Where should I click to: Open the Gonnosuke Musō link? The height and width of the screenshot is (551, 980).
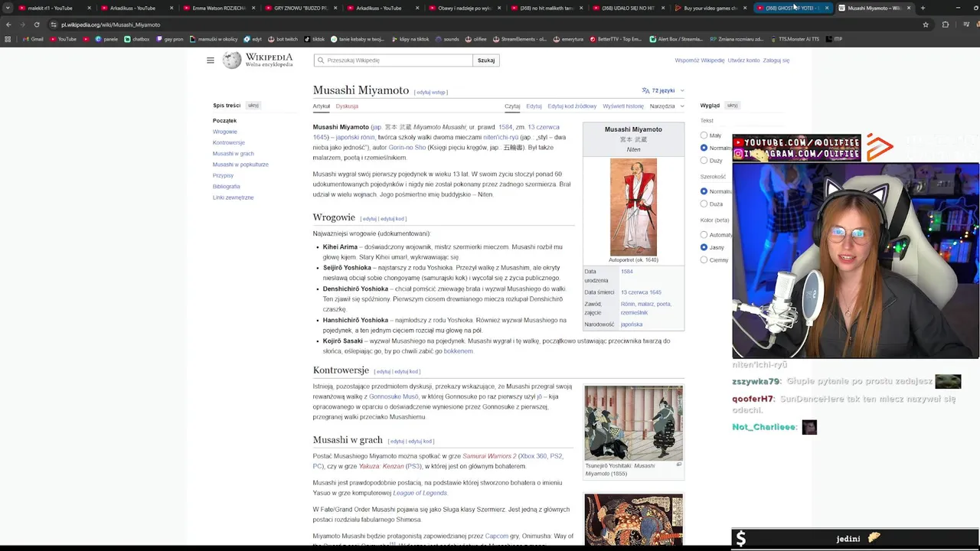pyautogui.click(x=394, y=396)
